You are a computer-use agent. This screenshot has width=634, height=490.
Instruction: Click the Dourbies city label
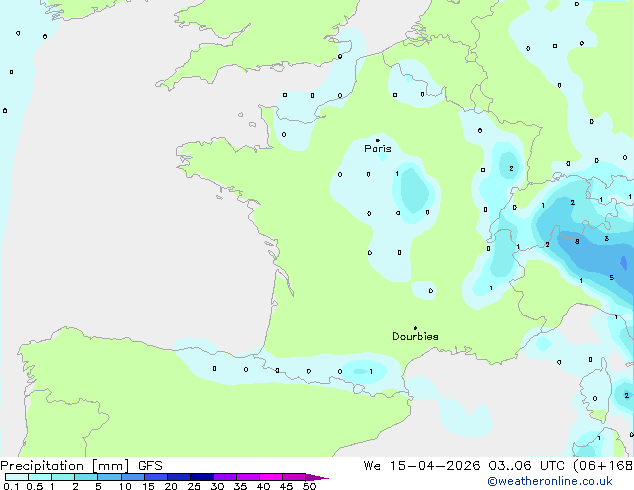tap(415, 336)
